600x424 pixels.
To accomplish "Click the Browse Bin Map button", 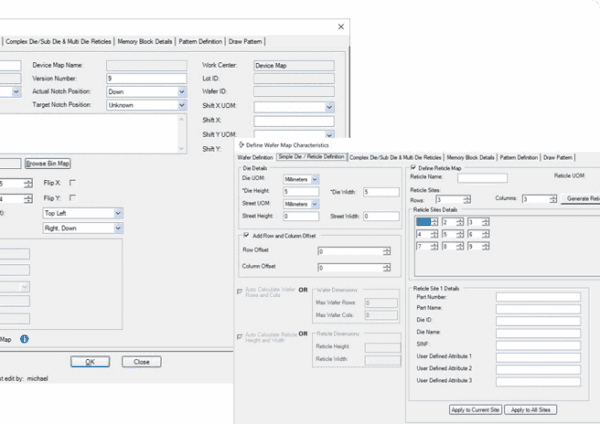I will pyautogui.click(x=48, y=163).
